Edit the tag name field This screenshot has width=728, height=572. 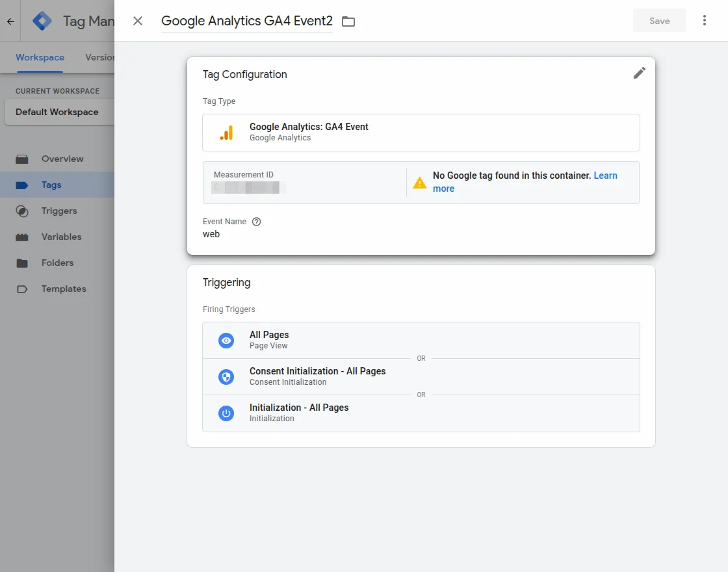point(246,21)
